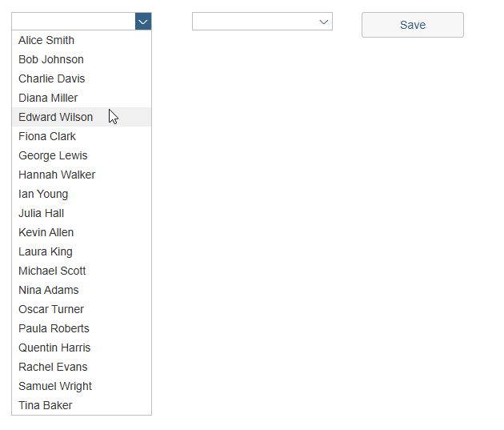Pick Tina Baker at the list bottom
504x430 pixels.
(x=46, y=405)
